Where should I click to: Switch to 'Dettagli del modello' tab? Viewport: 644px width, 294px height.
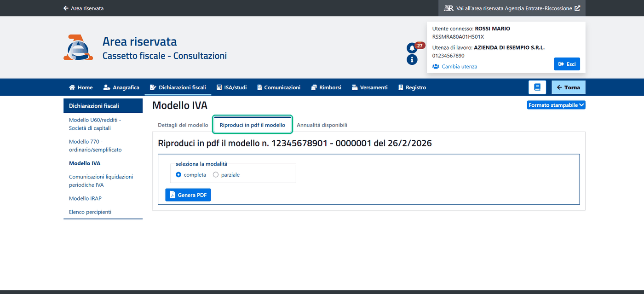pos(183,125)
